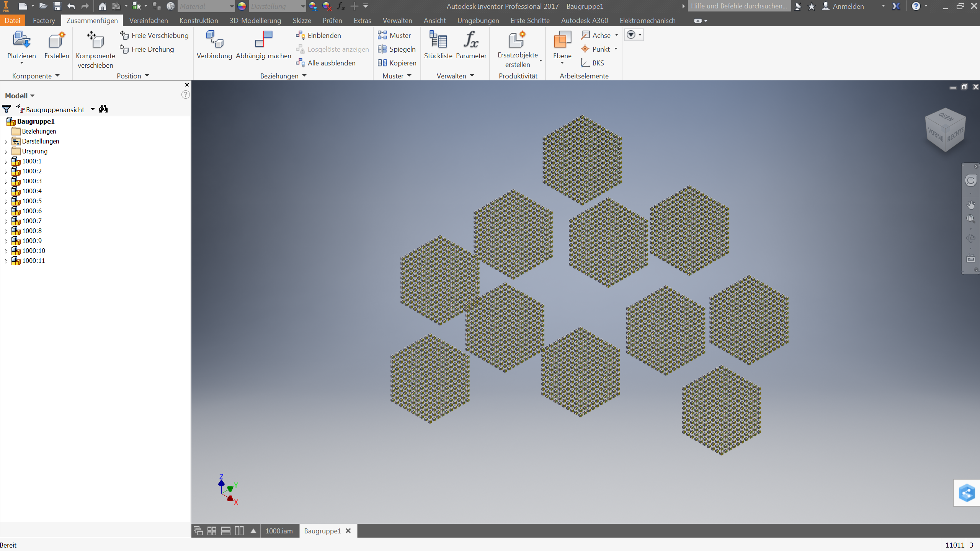The height and width of the screenshot is (551, 980).
Task: Open the Baugruppenansicht view dropdown
Action: tap(93, 109)
